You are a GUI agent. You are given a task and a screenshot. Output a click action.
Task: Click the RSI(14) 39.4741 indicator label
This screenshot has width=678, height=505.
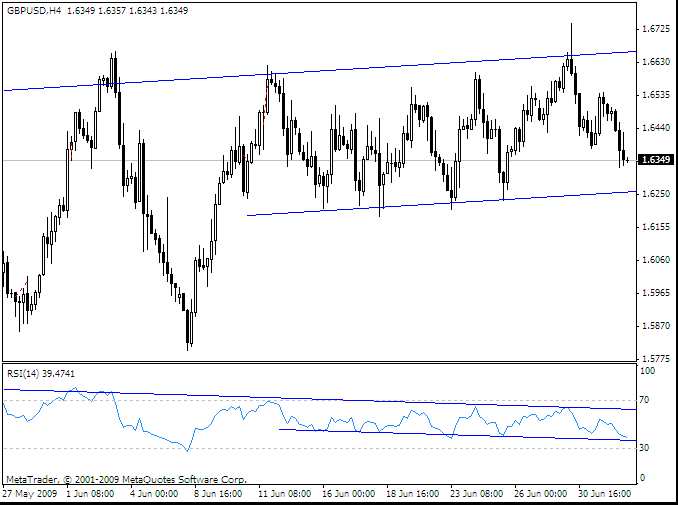click(x=41, y=374)
